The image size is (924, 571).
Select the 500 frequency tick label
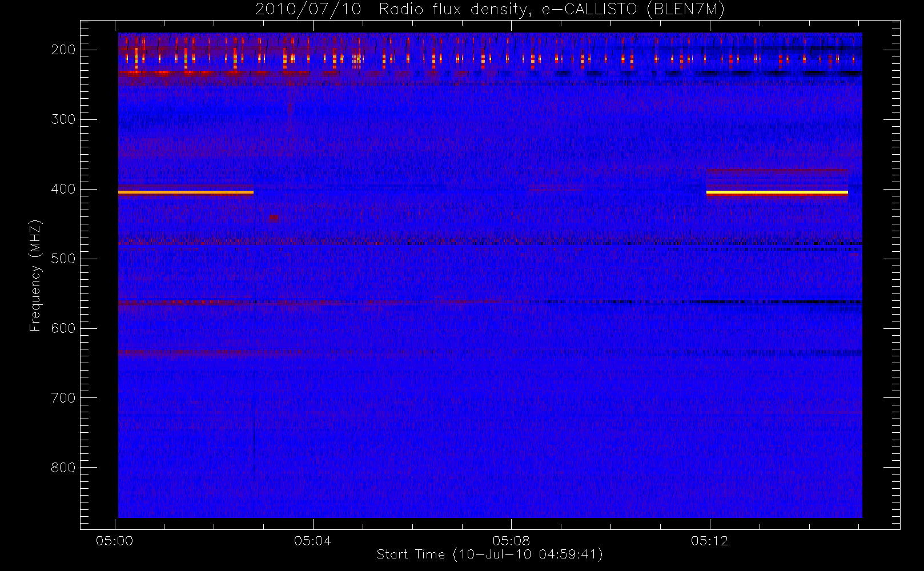click(x=63, y=259)
